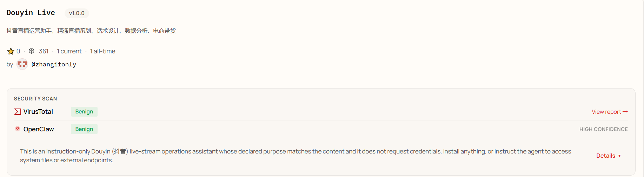Screen dimensions: 644x177
Task: Click the '1 current' installs stat
Action: pyautogui.click(x=69, y=51)
